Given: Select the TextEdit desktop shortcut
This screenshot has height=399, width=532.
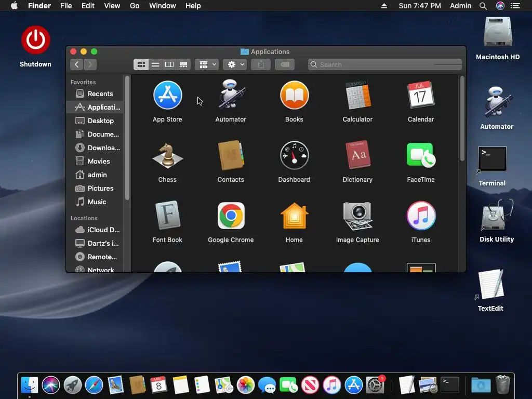Looking at the screenshot, I should pyautogui.click(x=490, y=284).
